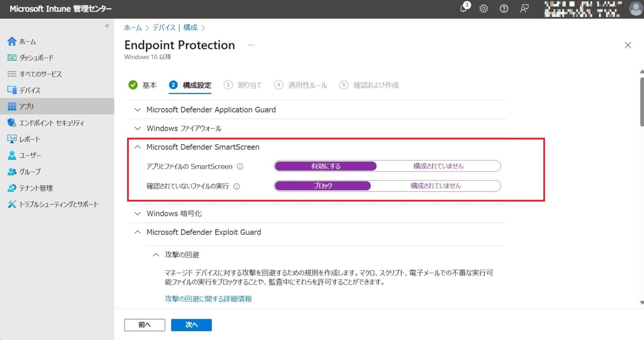Open the settings gear icon
The width and height of the screenshot is (644, 340).
[x=484, y=8]
